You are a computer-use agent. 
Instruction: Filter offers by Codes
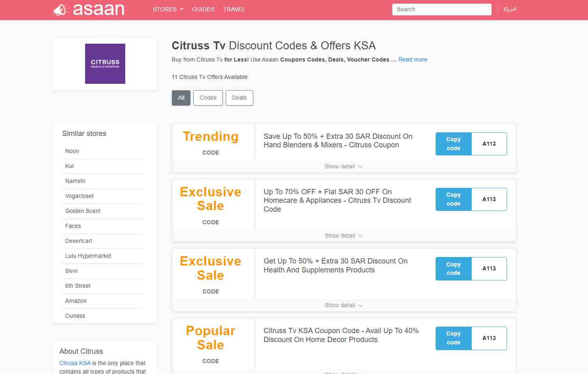click(x=208, y=98)
